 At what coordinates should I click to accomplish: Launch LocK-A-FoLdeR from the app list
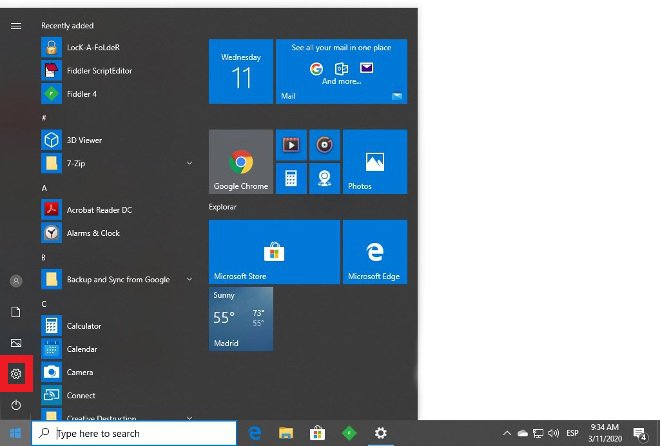tap(116, 47)
